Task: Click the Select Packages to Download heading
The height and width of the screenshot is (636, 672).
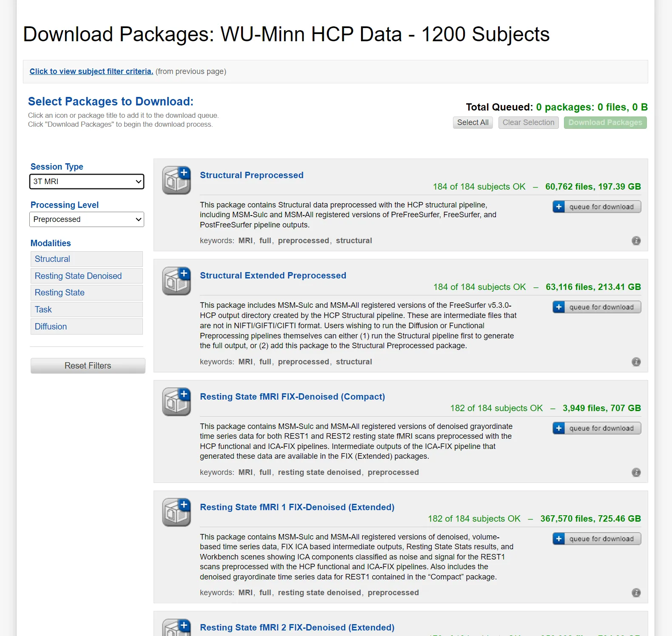Action: 111,102
